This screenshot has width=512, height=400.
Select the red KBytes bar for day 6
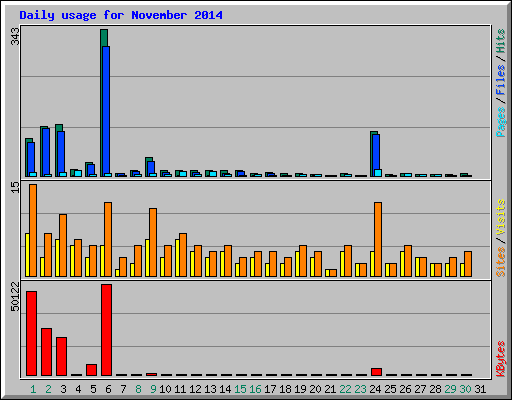pyautogui.click(x=106, y=330)
